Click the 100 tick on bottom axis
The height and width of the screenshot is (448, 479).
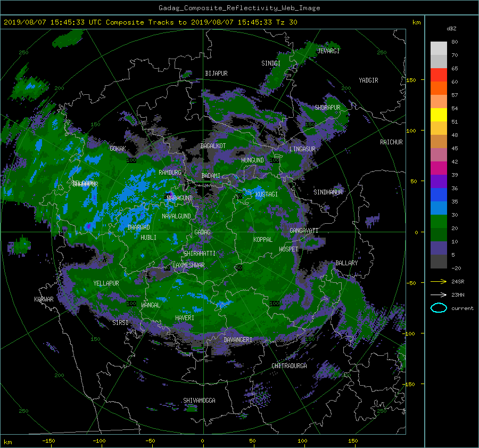click(x=302, y=441)
